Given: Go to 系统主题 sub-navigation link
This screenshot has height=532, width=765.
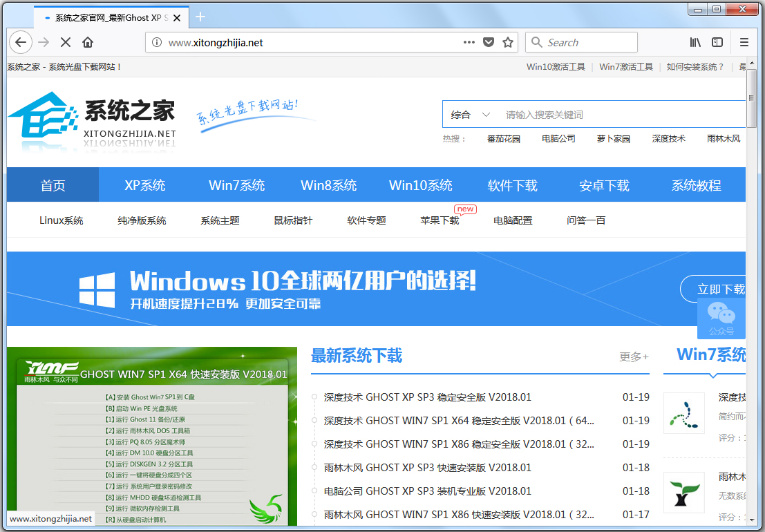Looking at the screenshot, I should (x=220, y=220).
